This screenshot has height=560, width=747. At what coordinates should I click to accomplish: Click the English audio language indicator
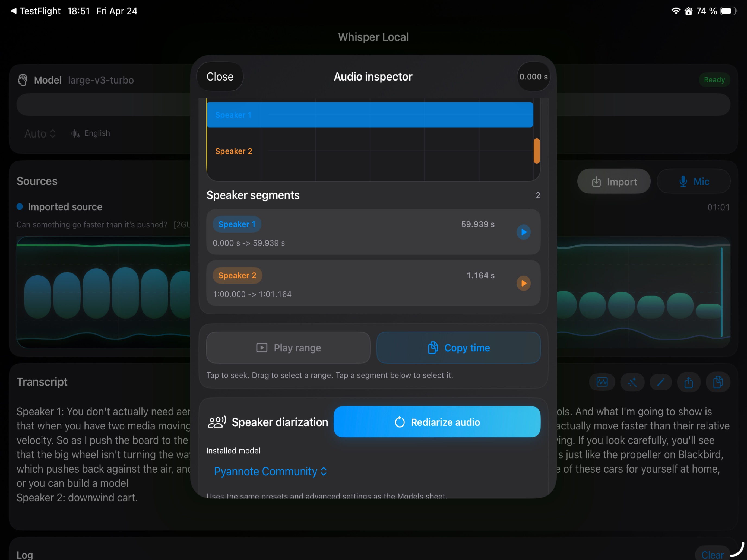click(x=90, y=133)
